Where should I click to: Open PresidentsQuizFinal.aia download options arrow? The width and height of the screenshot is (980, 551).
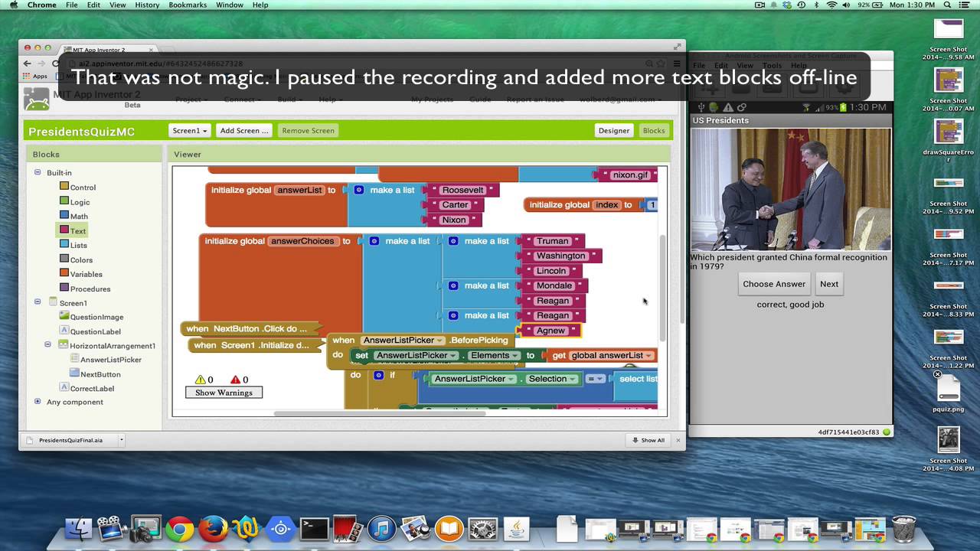click(121, 440)
